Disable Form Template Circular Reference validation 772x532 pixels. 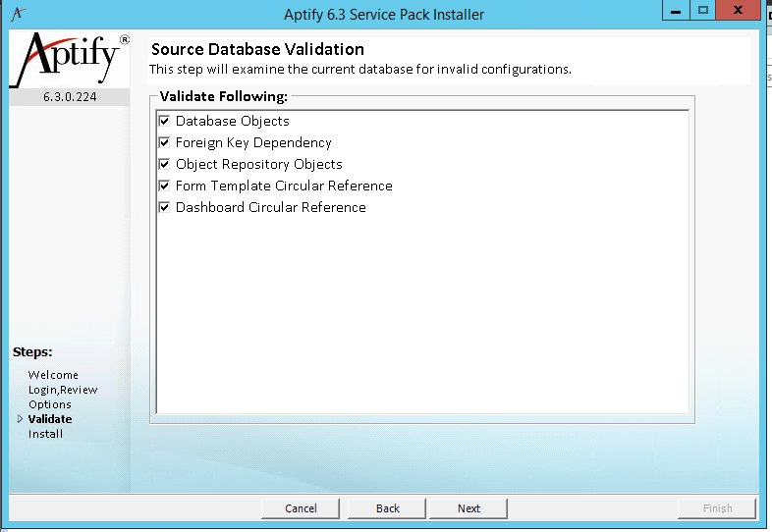(164, 186)
